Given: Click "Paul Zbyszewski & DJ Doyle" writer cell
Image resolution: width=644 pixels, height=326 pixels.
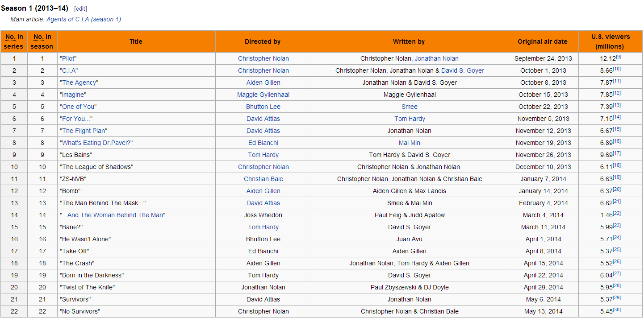Looking at the screenshot, I should pyautogui.click(x=410, y=287).
